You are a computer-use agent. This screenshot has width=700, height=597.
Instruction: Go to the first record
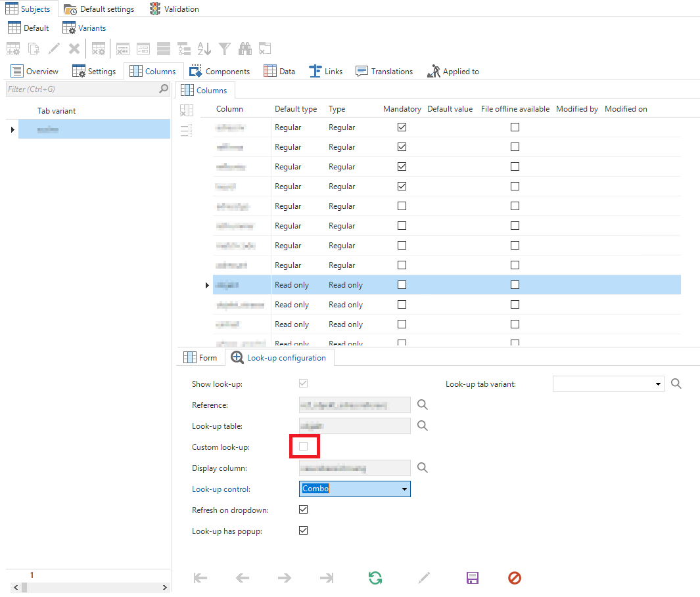[200, 578]
